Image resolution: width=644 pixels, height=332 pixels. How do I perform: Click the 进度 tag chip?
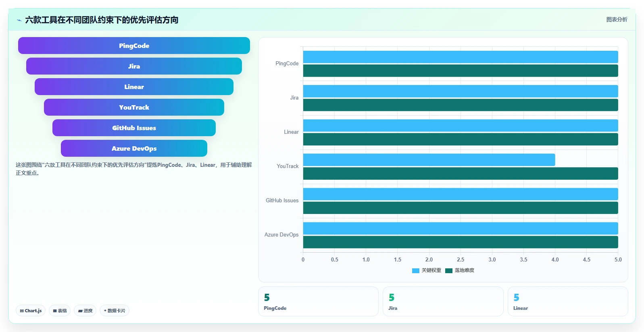tap(85, 311)
